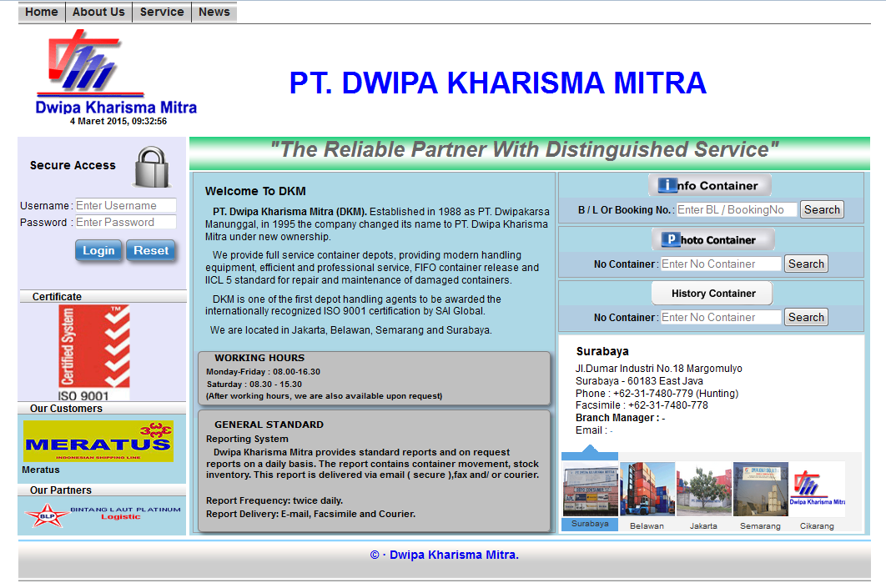Click the Reporting System subheading
Screen dimensions: 886x588
pos(247,439)
